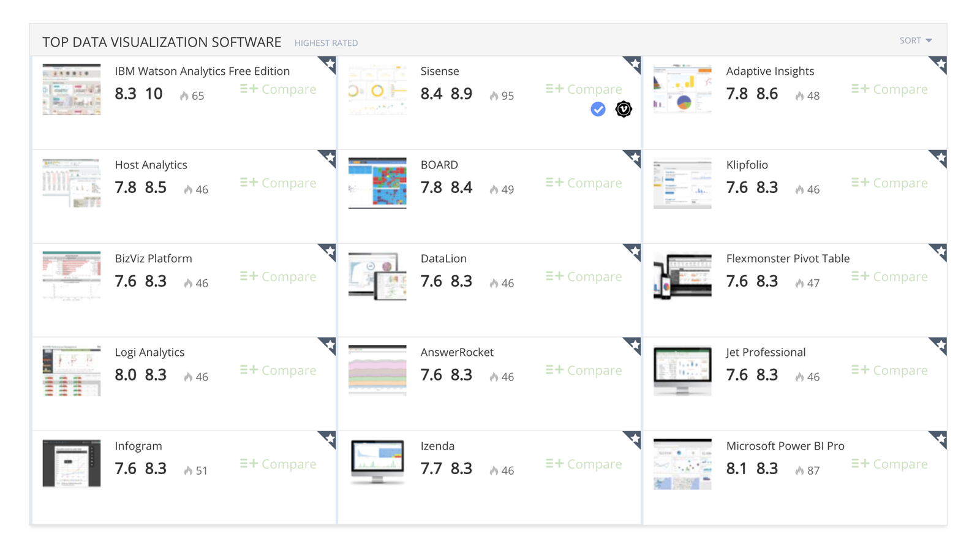Open the Host Analytics title link
Viewport: 980px width, 547px height.
pos(151,165)
